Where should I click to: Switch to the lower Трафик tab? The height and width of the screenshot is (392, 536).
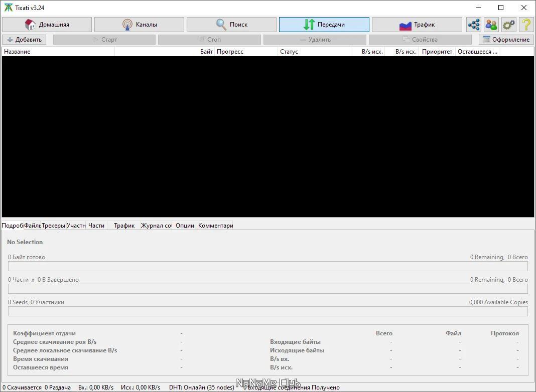124,226
